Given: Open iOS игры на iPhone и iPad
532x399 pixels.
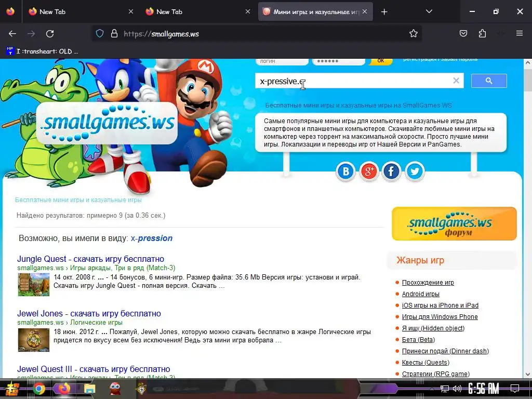Looking at the screenshot, I should 440,305.
